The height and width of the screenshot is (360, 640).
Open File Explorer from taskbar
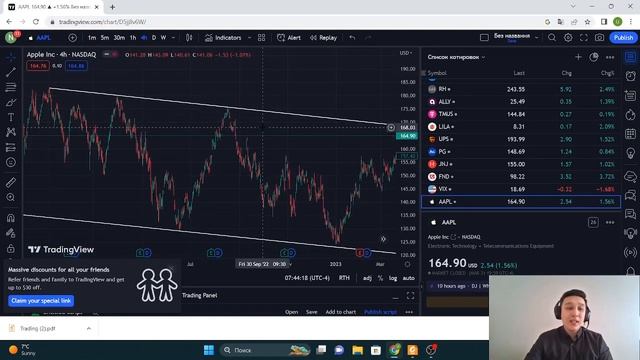click(358, 350)
